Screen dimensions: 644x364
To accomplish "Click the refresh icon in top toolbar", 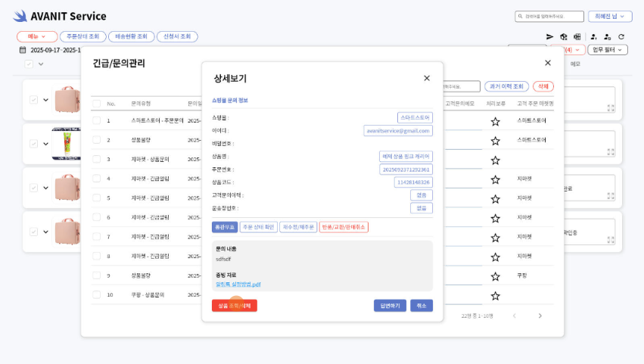I will tap(621, 36).
